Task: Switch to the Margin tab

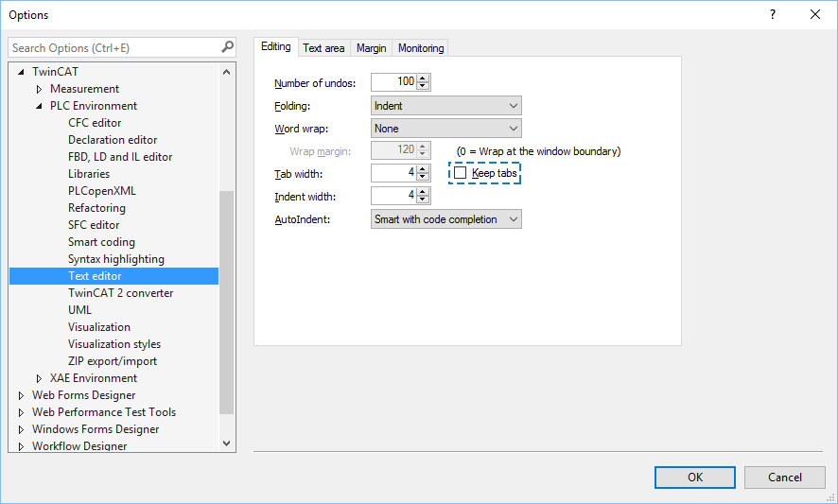Action: point(371,48)
